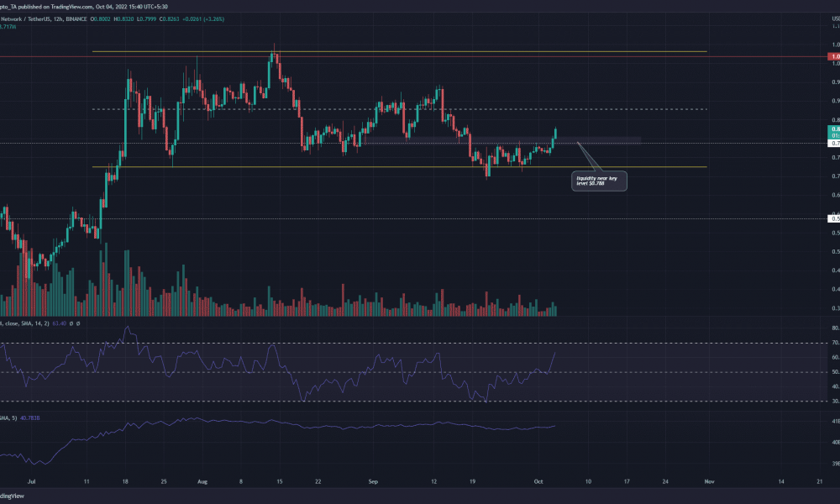Viewport: 840px width, 504px height.
Task: Click the RSI legend 'close, SMA, 14, 2'
Action: (24, 323)
